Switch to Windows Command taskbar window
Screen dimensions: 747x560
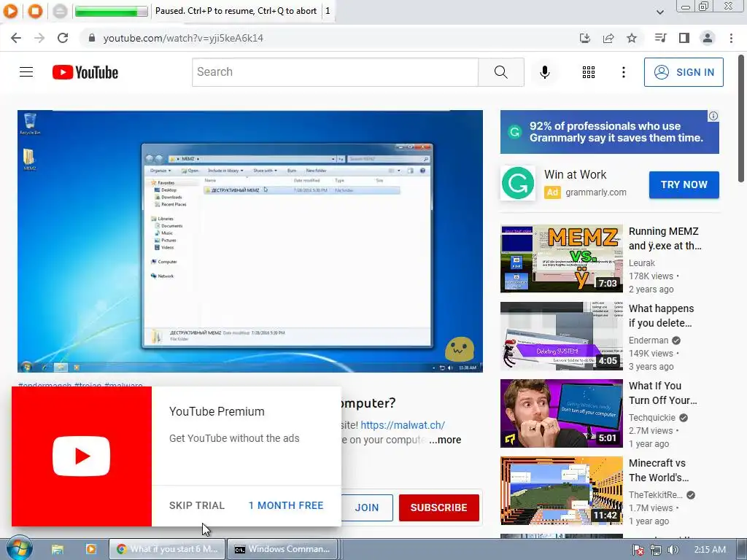coord(282,549)
